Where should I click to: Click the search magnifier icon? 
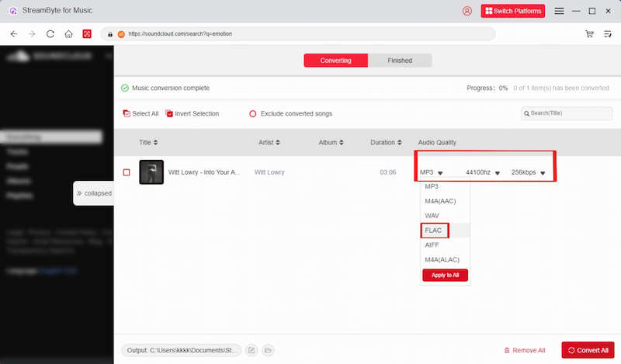click(x=527, y=113)
